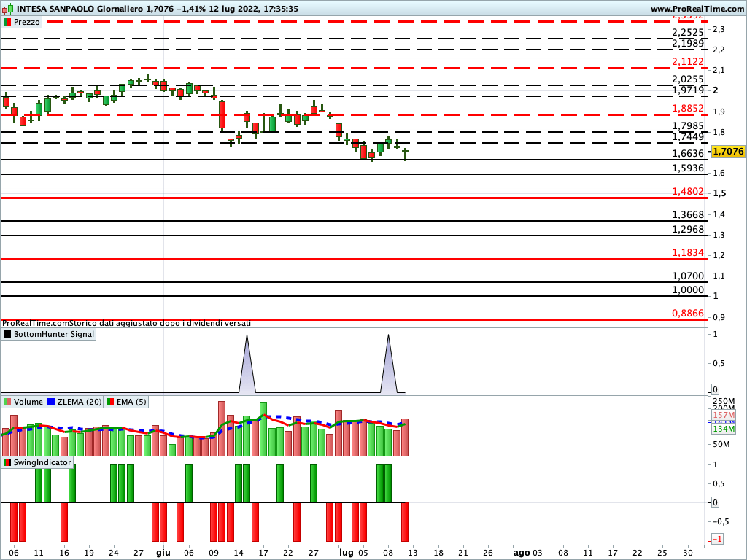Click the ago month label on time axis
The height and width of the screenshot is (560, 747).
(x=523, y=553)
